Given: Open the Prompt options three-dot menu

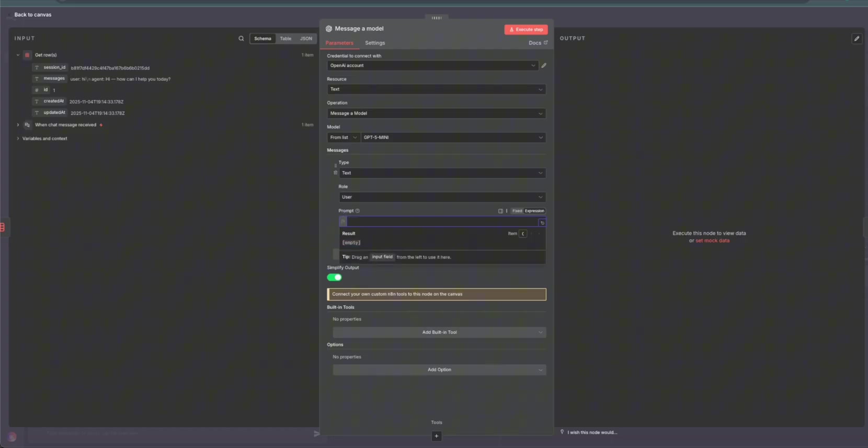Looking at the screenshot, I should point(507,211).
